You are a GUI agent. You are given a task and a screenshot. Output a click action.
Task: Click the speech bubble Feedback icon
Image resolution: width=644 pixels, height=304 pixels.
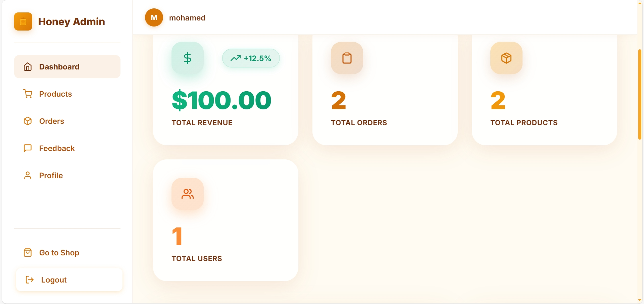pos(28,148)
